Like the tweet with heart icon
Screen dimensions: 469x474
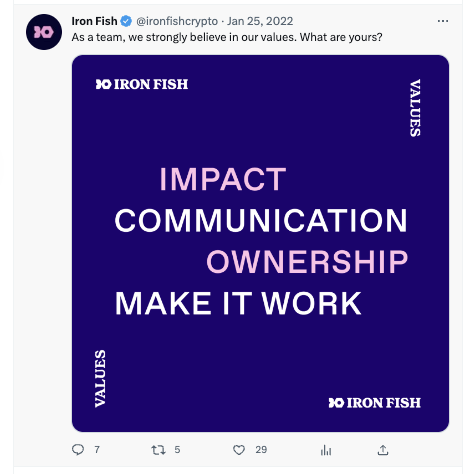click(x=239, y=450)
